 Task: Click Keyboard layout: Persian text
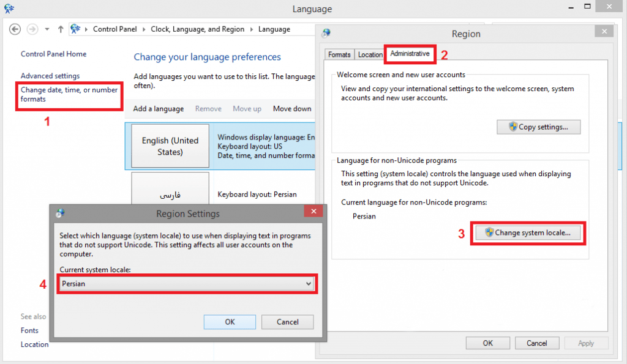(257, 195)
